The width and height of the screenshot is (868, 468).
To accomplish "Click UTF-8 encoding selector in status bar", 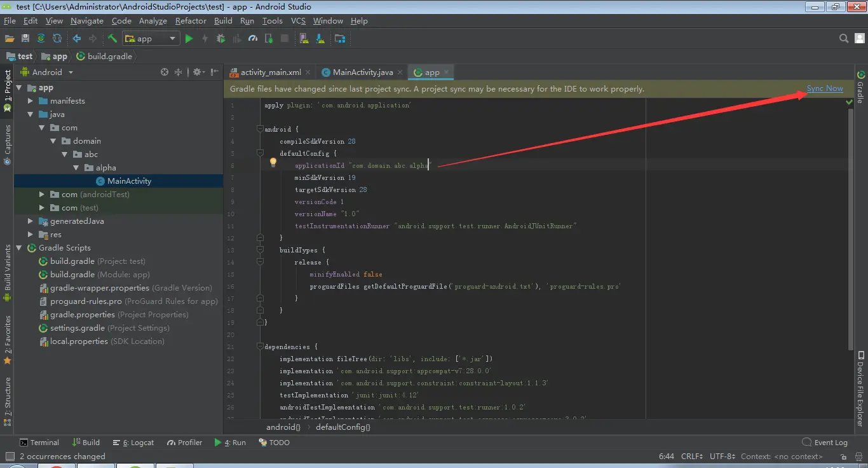I will 722,456.
